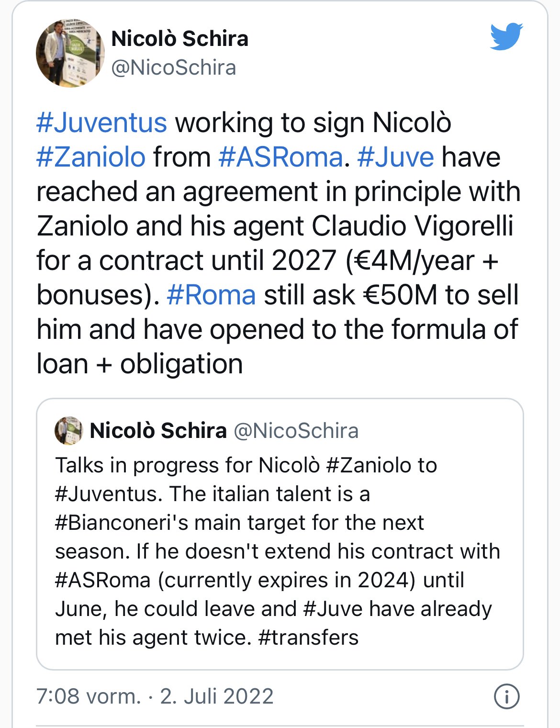Click the 7:08 vorm. timestamp
Image resolution: width=560 pixels, height=728 pixels.
coord(89,696)
